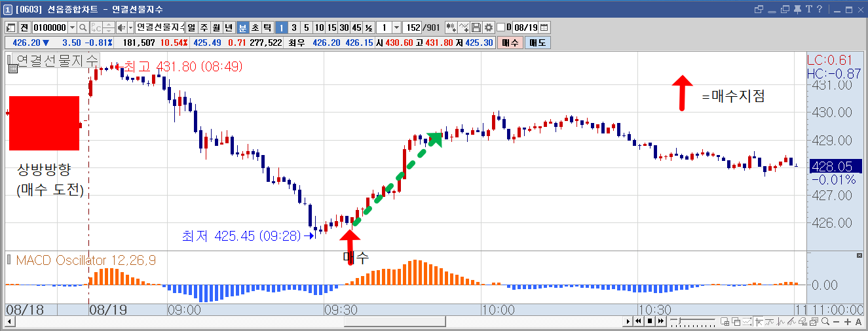Select the yearly (년) period button

pos(228,27)
